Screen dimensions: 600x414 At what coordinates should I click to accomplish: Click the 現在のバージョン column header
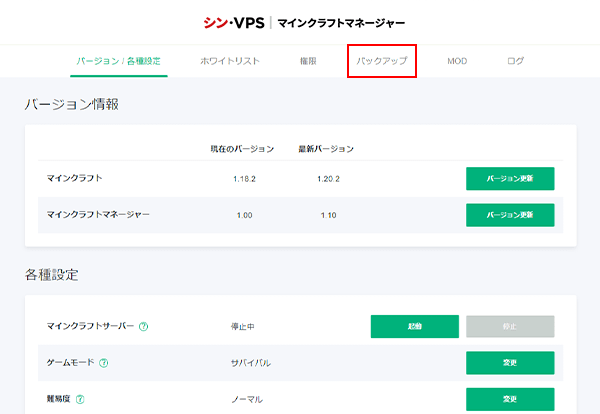pos(242,149)
